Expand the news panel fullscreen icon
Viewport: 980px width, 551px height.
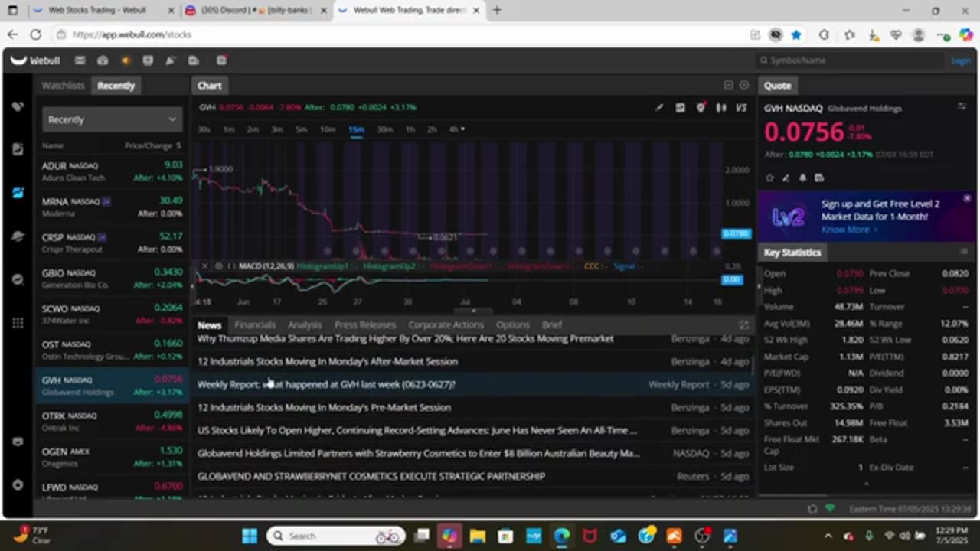coord(743,324)
